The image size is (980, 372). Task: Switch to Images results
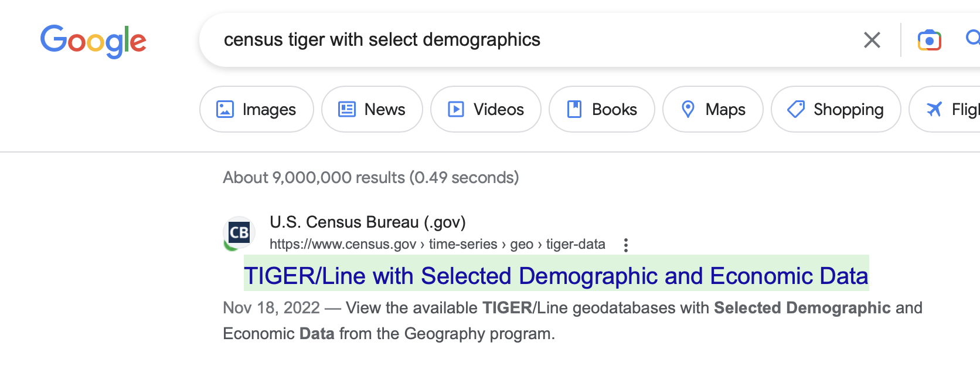coord(257,110)
